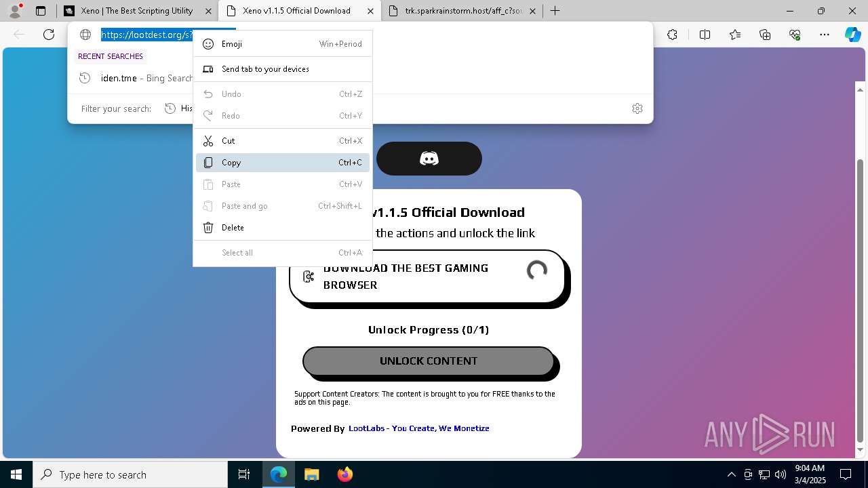Viewport: 868px width, 488px height.
Task: Toggle split screen view
Action: click(x=705, y=35)
